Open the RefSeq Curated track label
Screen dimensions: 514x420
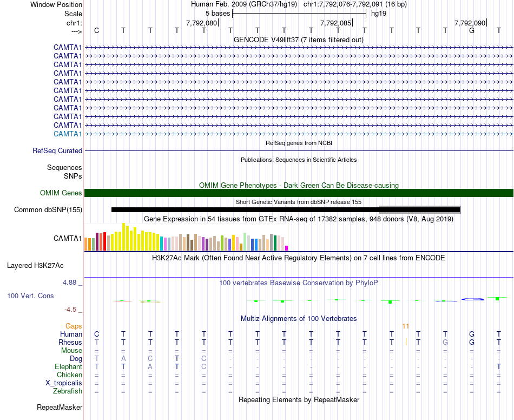point(57,151)
